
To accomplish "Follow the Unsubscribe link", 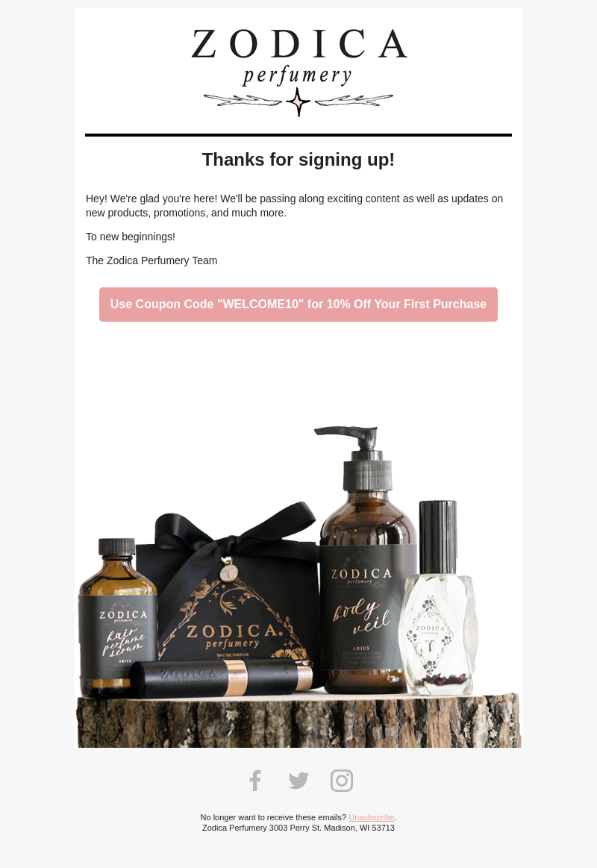I will pyautogui.click(x=371, y=818).
